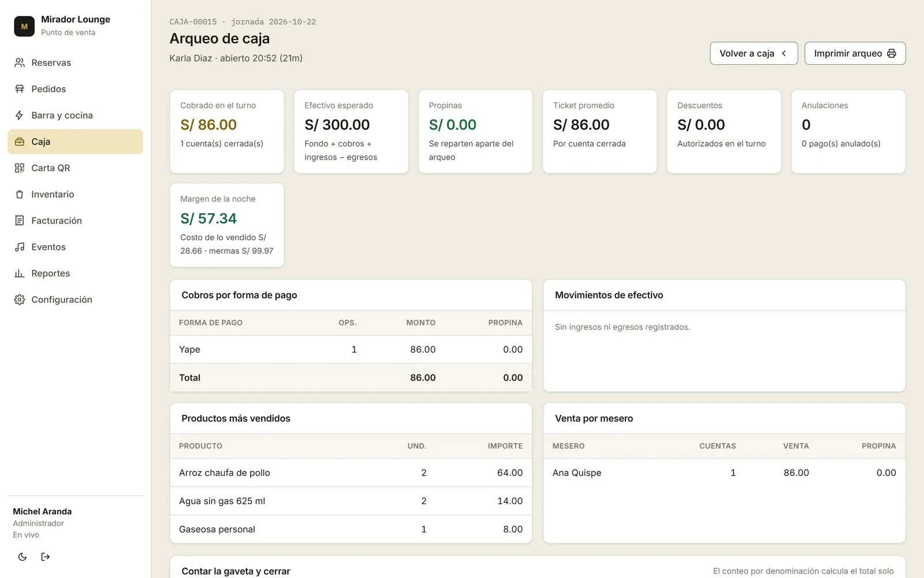Open Barra y cocina
Screen dimensions: 924x578
tap(75, 115)
